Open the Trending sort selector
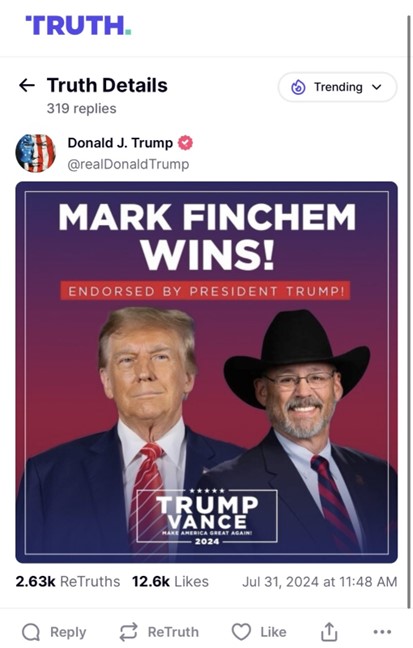Image resolution: width=413 pixels, height=648 pixels. (337, 87)
